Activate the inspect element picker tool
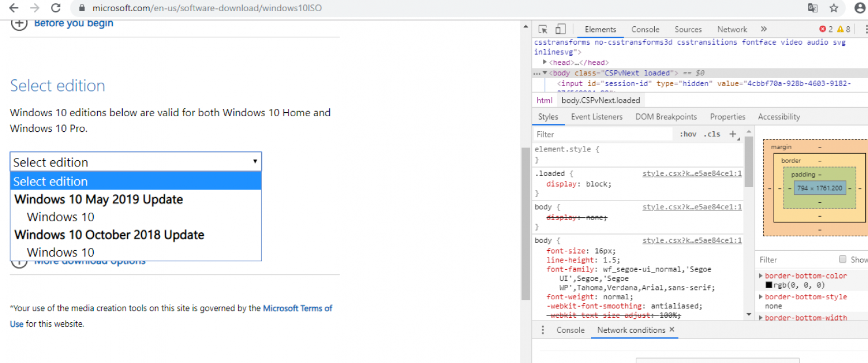868x363 pixels. coord(543,30)
